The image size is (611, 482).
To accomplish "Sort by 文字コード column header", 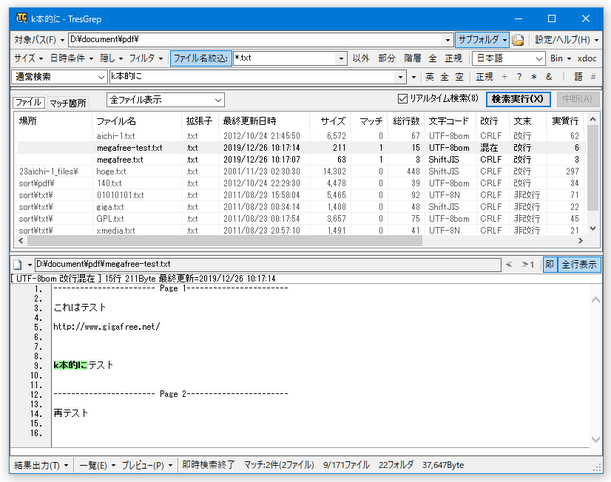I will point(450,121).
